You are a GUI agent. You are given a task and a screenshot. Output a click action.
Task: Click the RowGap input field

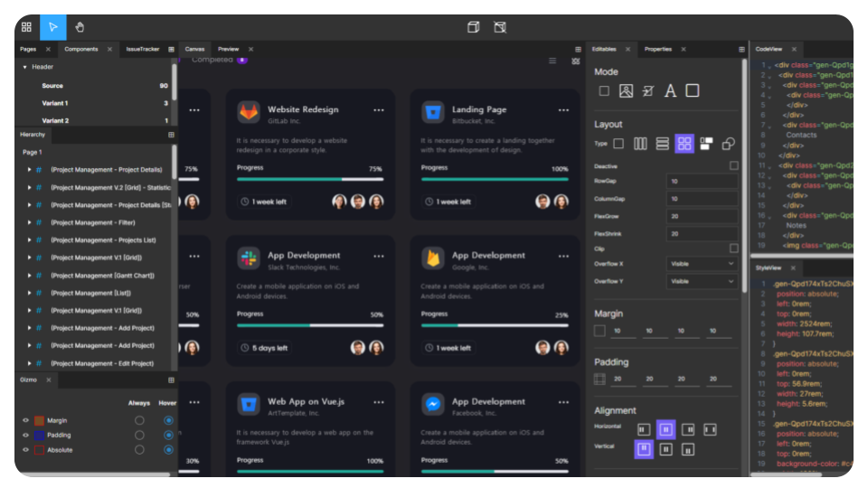pos(702,181)
